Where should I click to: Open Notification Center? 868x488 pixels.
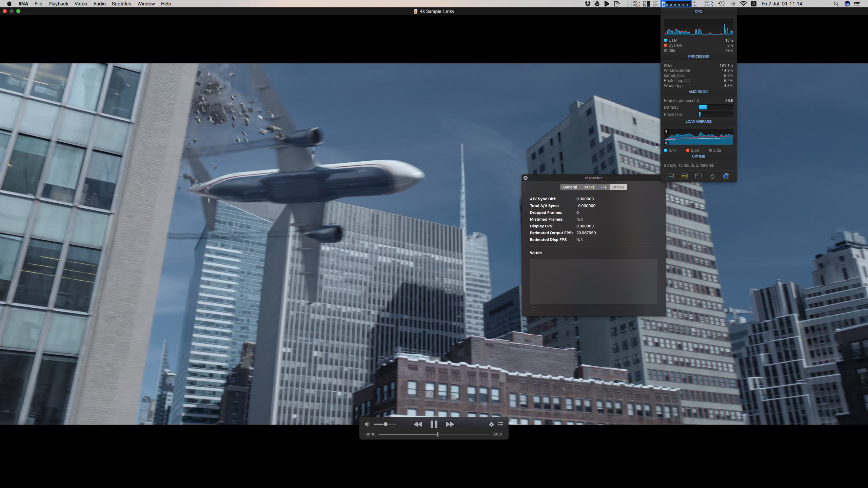858,4
